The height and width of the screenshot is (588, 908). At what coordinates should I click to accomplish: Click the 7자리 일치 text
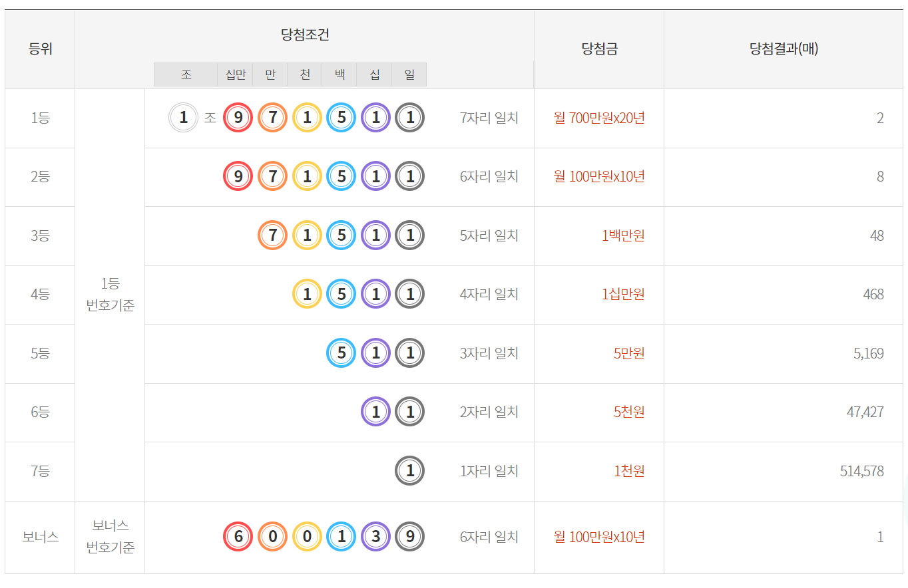[489, 118]
